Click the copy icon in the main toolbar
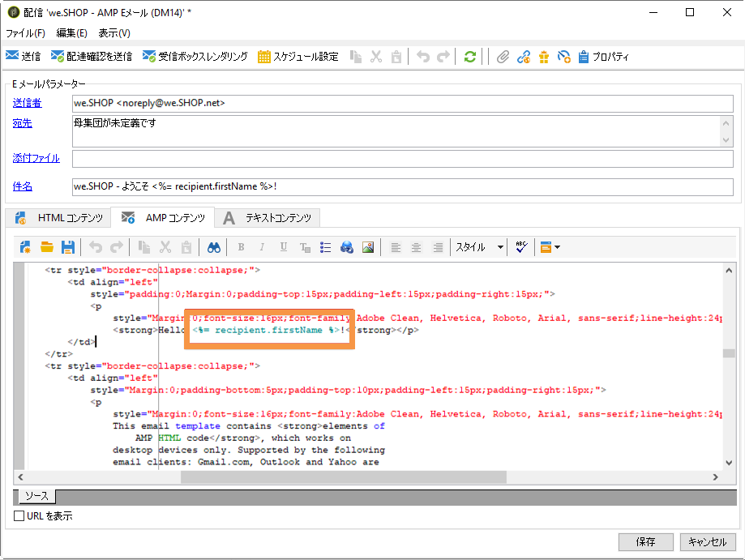 point(356,57)
